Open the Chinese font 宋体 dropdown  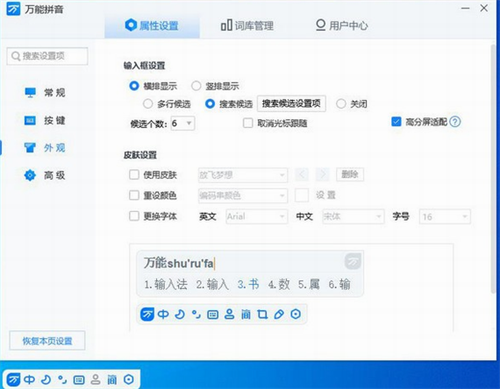coord(353,217)
